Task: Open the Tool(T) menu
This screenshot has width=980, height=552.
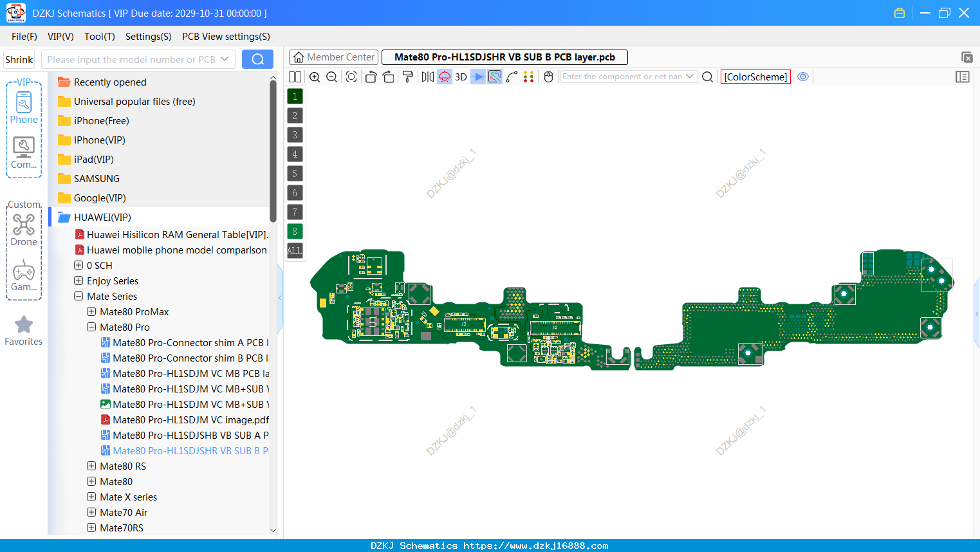Action: point(100,37)
